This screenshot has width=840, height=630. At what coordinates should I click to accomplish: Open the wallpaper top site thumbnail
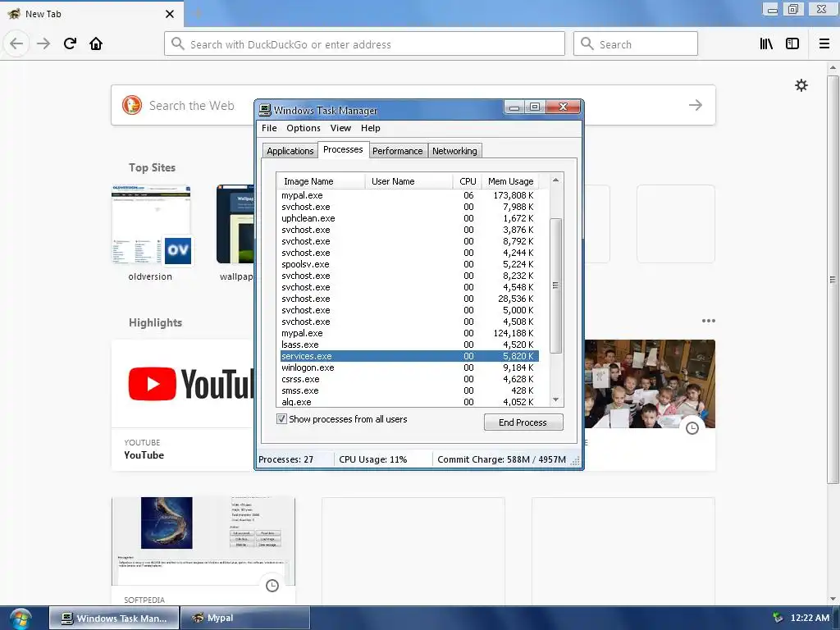coord(235,225)
